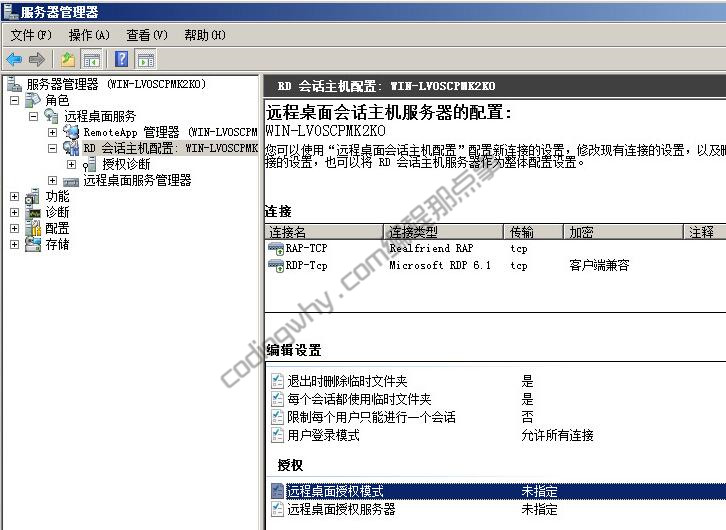Viewport: 726px width, 530px height.
Task: Toggle the show/hide console tree icon
Action: pyautogui.click(x=91, y=59)
